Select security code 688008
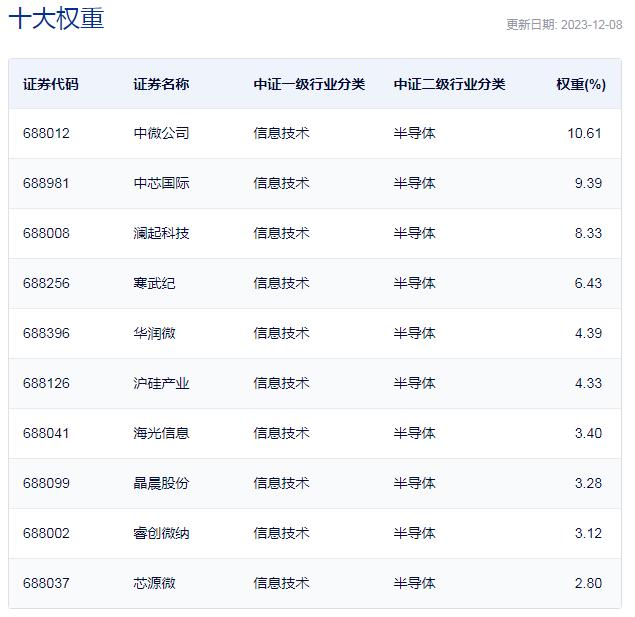 (x=46, y=233)
